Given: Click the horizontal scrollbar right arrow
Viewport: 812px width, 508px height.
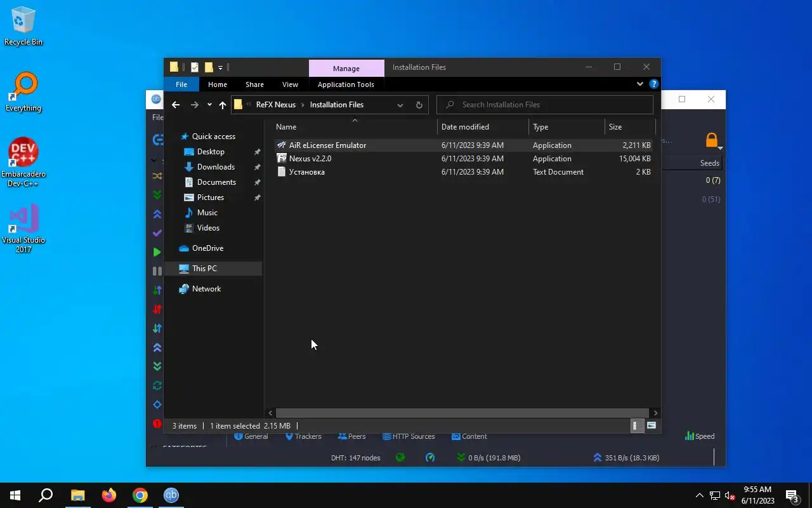Looking at the screenshot, I should (x=655, y=413).
